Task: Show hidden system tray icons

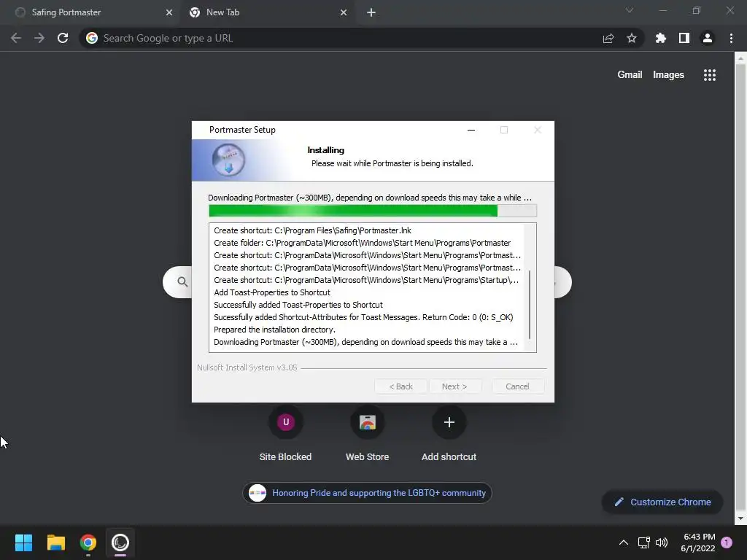Action: coord(623,542)
